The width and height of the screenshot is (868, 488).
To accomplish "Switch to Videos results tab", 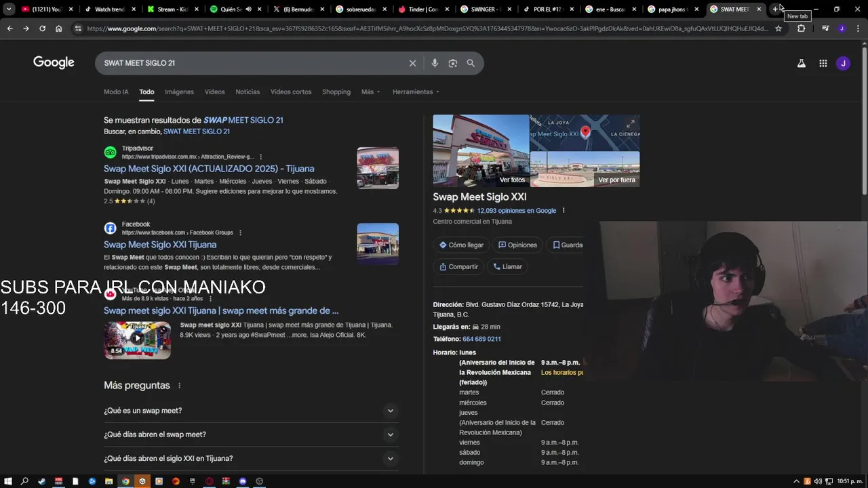I will pyautogui.click(x=214, y=91).
